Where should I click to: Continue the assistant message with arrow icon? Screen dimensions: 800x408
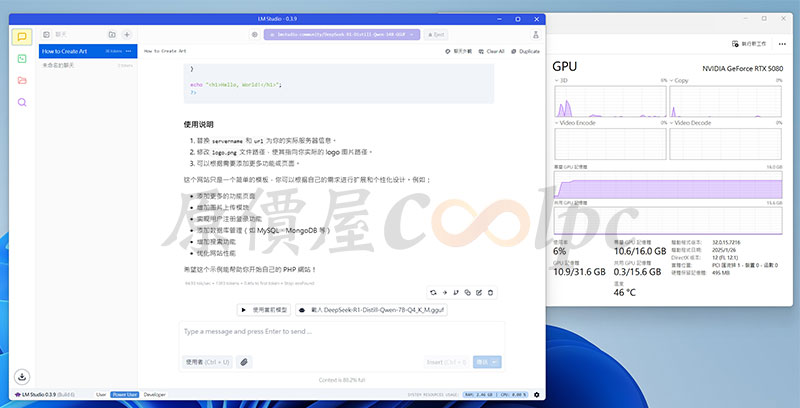(x=444, y=292)
